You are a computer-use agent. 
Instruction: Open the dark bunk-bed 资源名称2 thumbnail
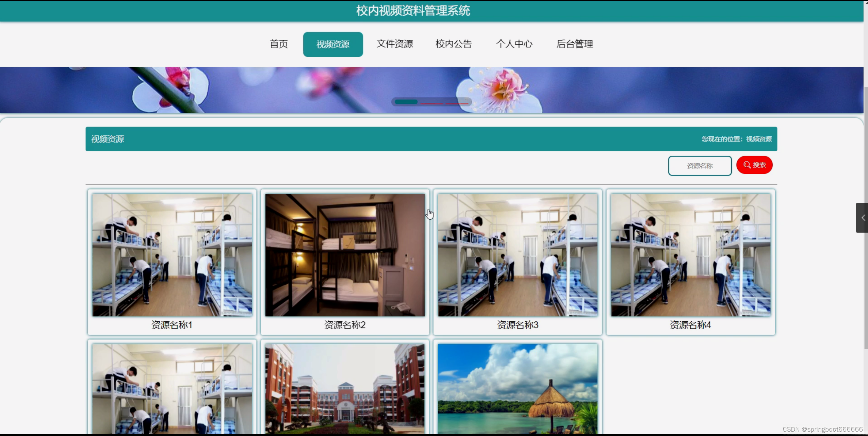coord(345,255)
